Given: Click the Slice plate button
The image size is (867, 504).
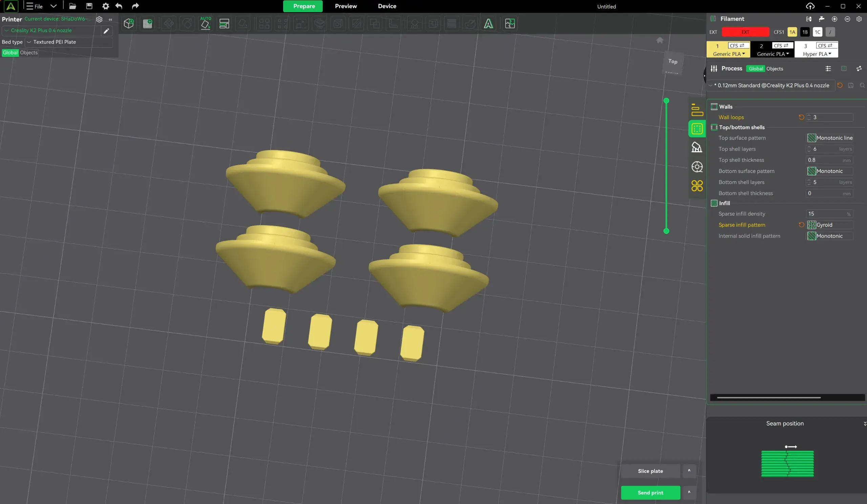Looking at the screenshot, I should pyautogui.click(x=650, y=471).
